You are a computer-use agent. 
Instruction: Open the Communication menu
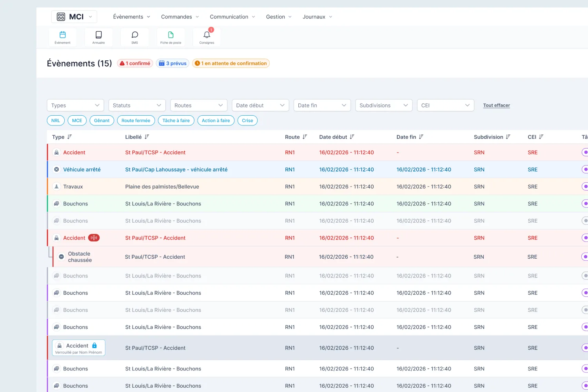(x=232, y=17)
